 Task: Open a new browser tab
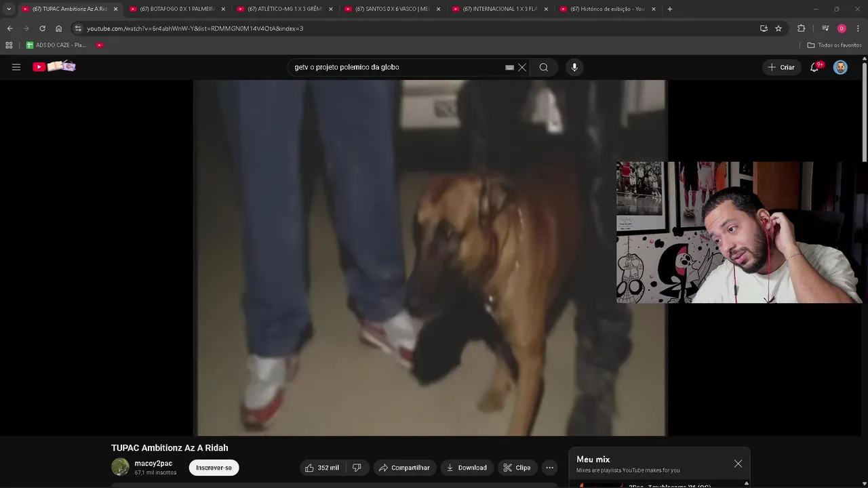point(670,9)
